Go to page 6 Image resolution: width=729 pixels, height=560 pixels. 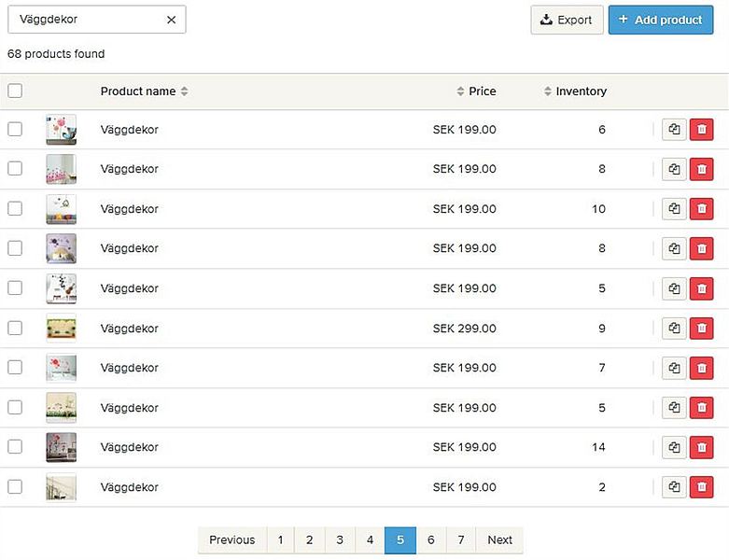(x=430, y=539)
